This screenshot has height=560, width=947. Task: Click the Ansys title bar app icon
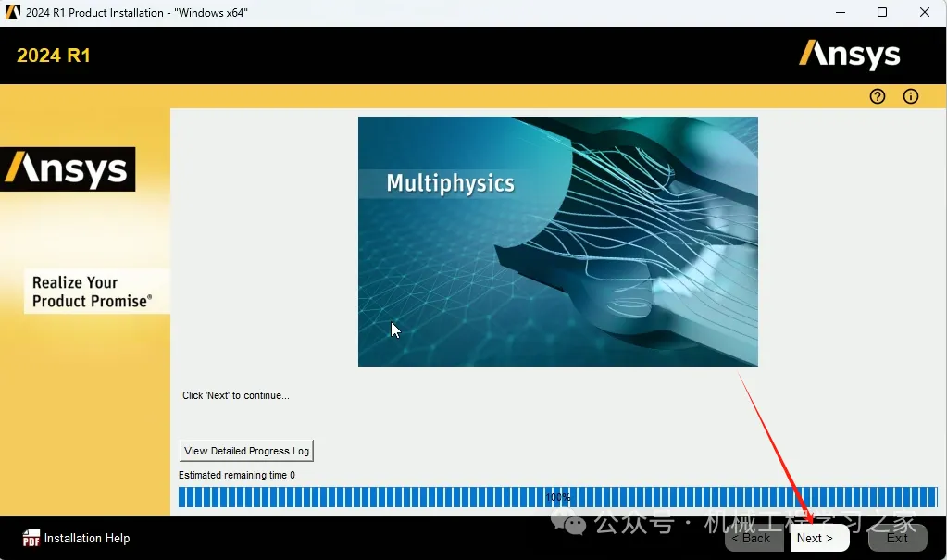[x=12, y=12]
